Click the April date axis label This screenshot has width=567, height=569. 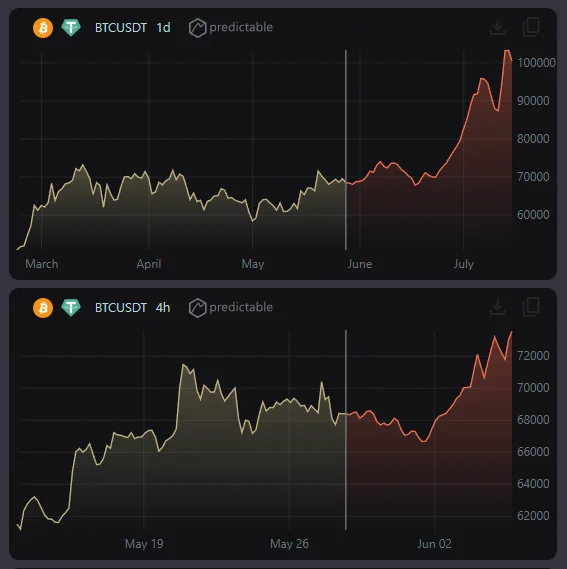tap(149, 264)
